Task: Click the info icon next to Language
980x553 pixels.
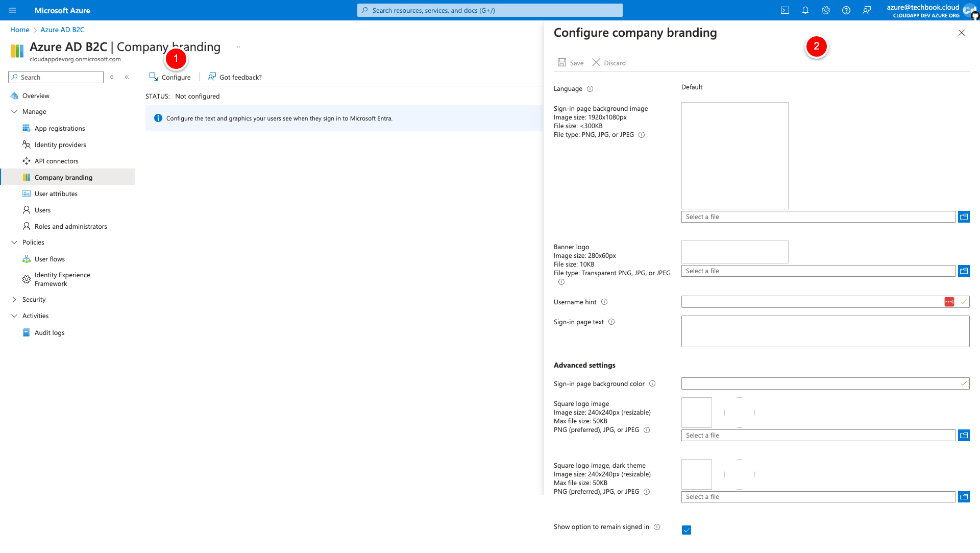Action: point(591,89)
